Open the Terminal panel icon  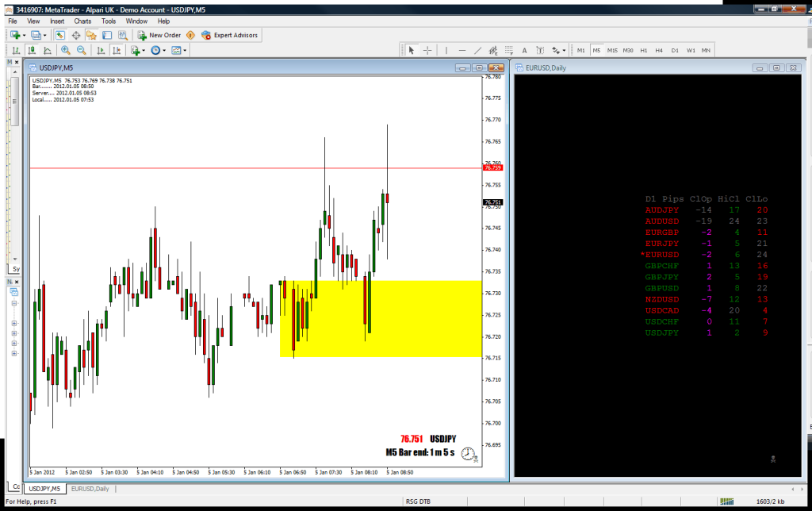(107, 35)
